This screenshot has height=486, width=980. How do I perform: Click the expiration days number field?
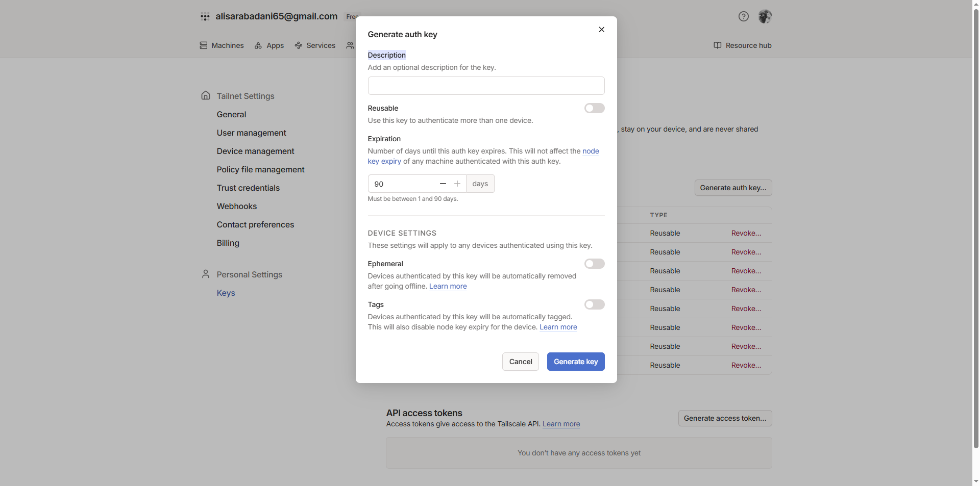tap(403, 184)
